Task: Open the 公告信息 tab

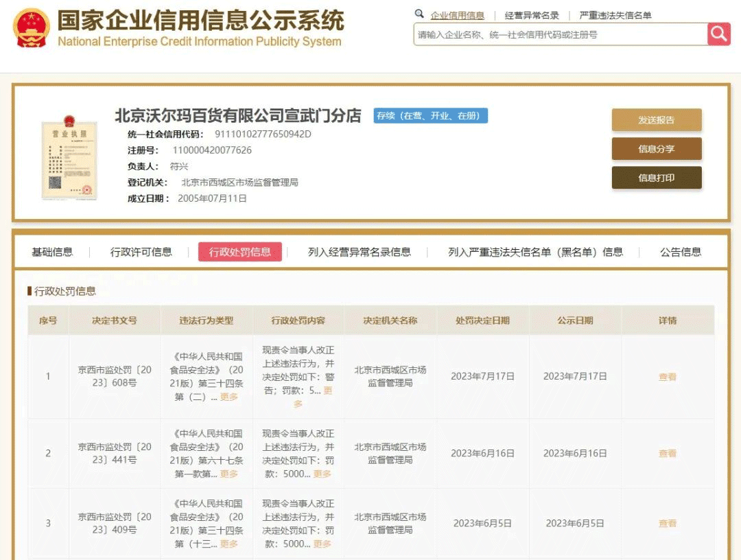Action: [681, 252]
